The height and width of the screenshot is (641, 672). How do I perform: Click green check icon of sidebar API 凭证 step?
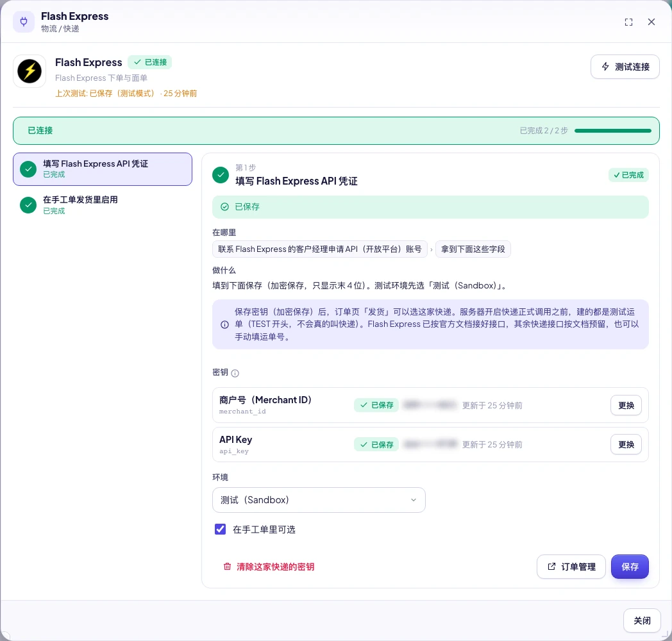tap(28, 169)
